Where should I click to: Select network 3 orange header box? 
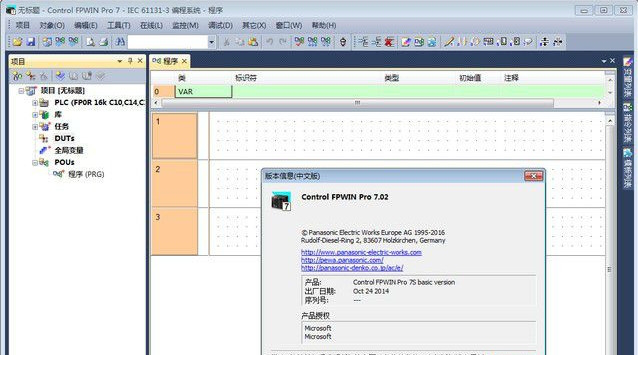pos(175,231)
